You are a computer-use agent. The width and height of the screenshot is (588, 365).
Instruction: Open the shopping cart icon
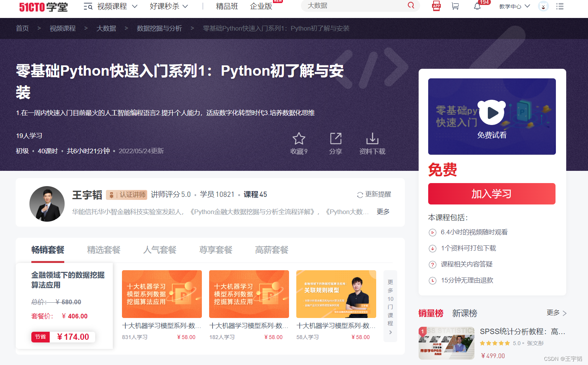455,6
